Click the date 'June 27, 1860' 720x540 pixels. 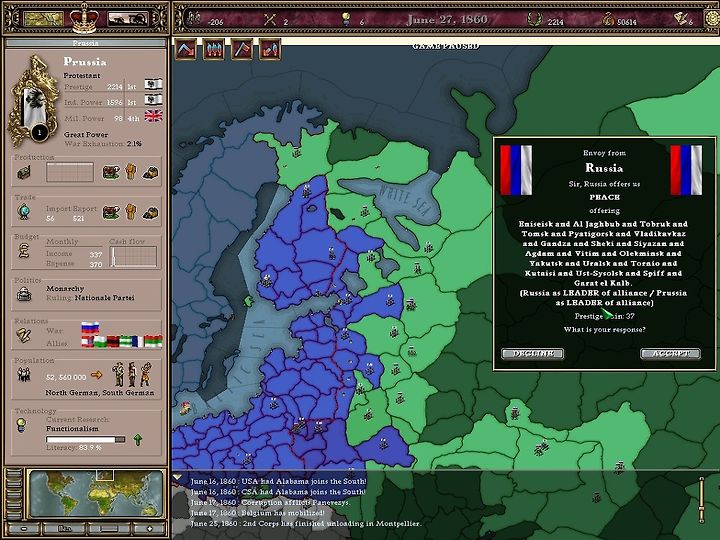[447, 19]
